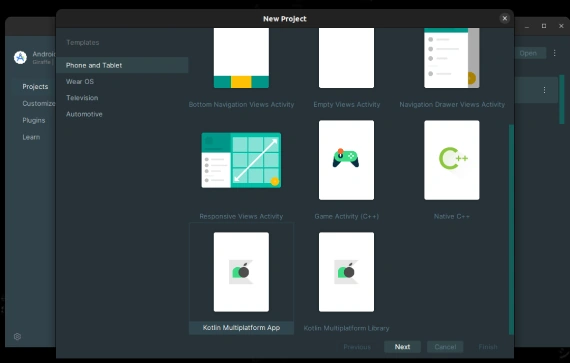
Task: Click the Previous button
Action: click(357, 347)
